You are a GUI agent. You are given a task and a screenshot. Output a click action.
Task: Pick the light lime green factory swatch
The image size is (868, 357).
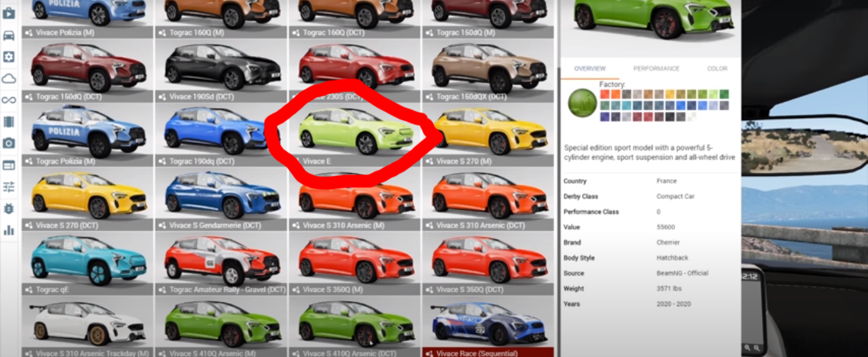(x=714, y=94)
